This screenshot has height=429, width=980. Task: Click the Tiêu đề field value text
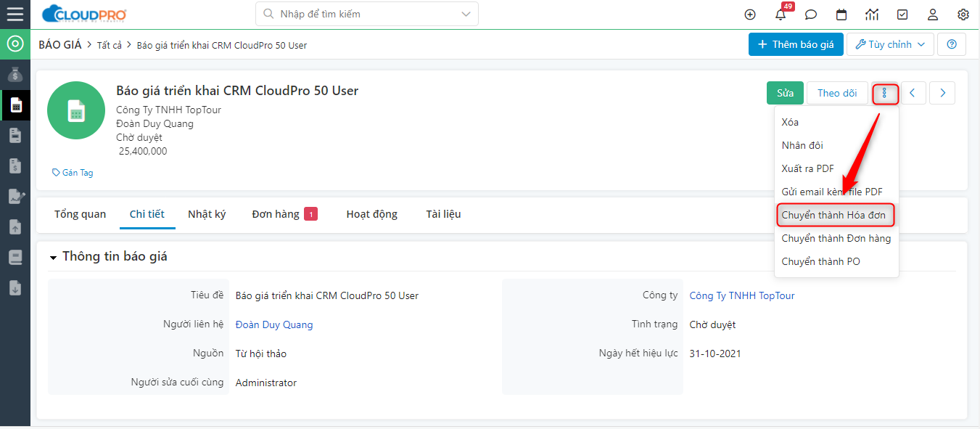coord(327,295)
